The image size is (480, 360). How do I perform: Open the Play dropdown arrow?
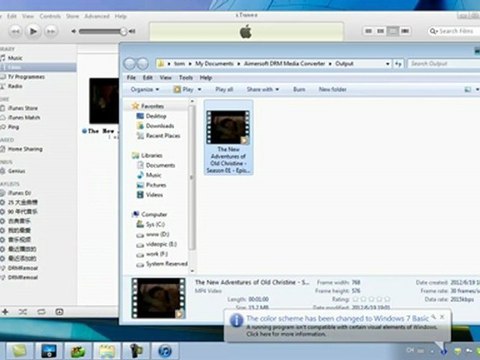pyautogui.click(x=199, y=89)
